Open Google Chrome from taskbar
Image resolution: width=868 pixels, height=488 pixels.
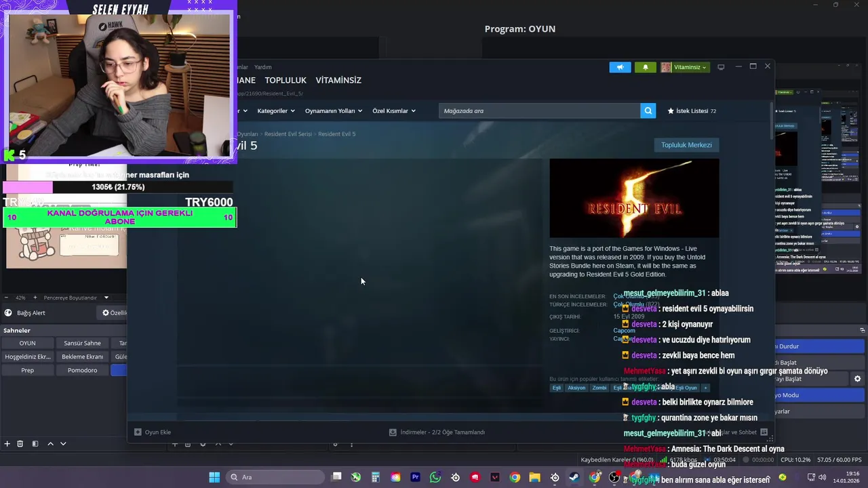point(515,477)
